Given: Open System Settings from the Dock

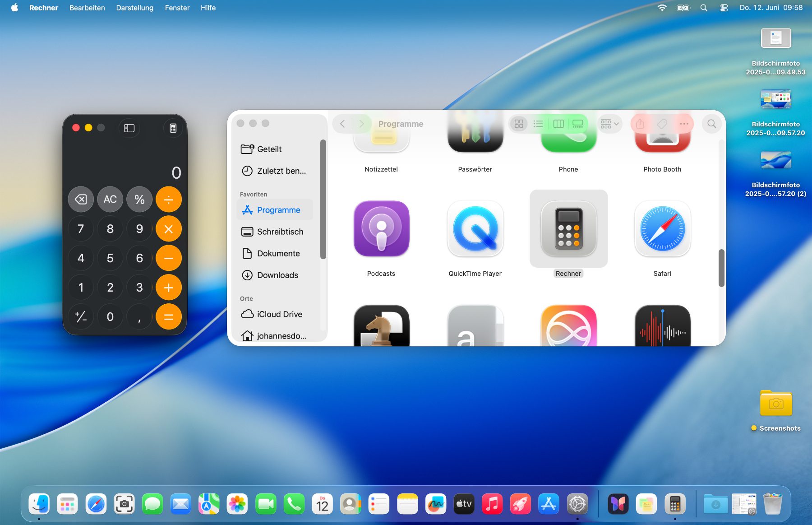Looking at the screenshot, I should point(577,504).
